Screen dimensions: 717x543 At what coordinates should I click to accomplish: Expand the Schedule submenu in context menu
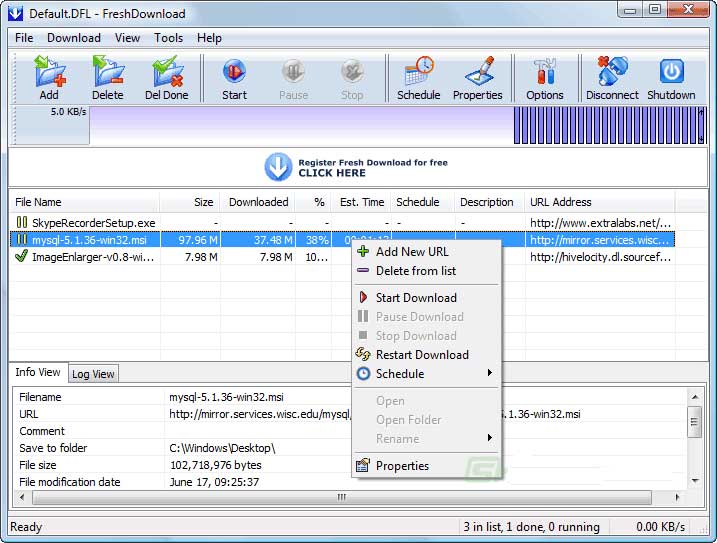pyautogui.click(x=426, y=374)
